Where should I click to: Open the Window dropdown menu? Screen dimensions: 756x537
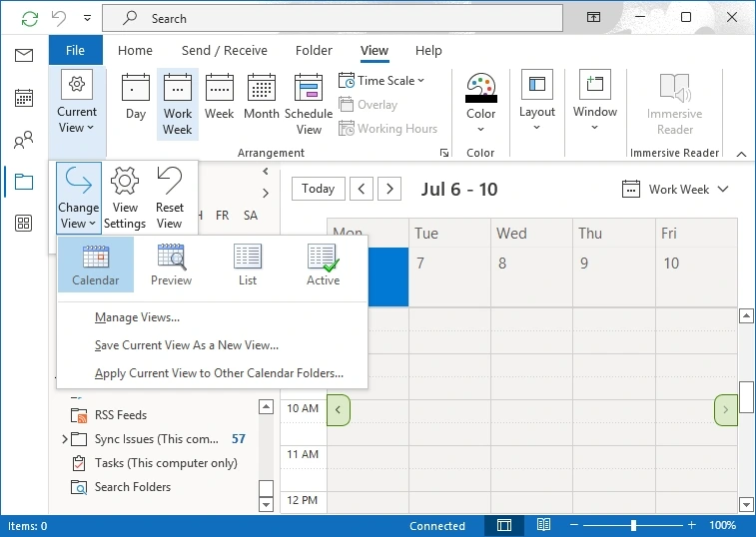(x=595, y=100)
